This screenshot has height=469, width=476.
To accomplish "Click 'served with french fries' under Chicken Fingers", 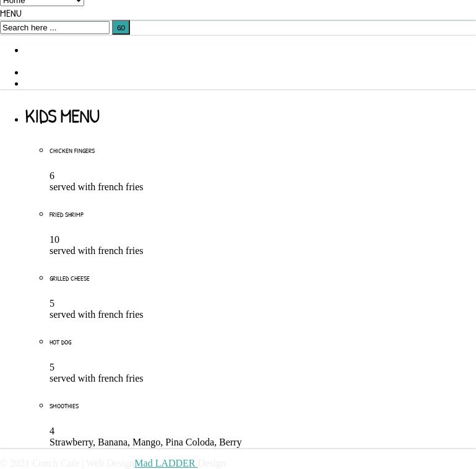I will [96, 187].
